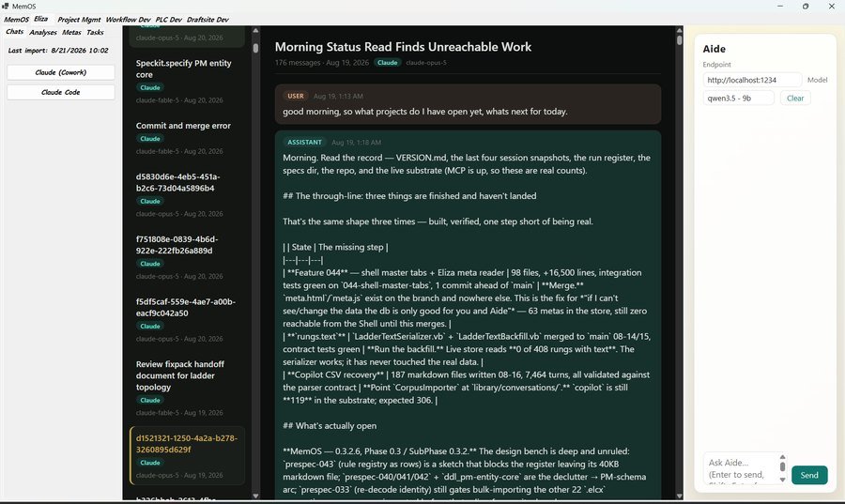The height and width of the screenshot is (504, 845).
Task: Click Ask Aide box scroll up arrow
Action: 782,457
